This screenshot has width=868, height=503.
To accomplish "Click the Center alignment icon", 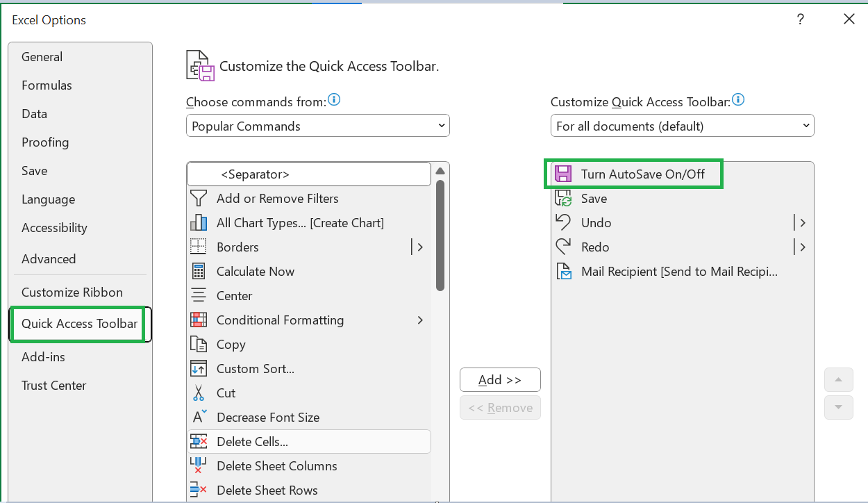I will [x=199, y=296].
